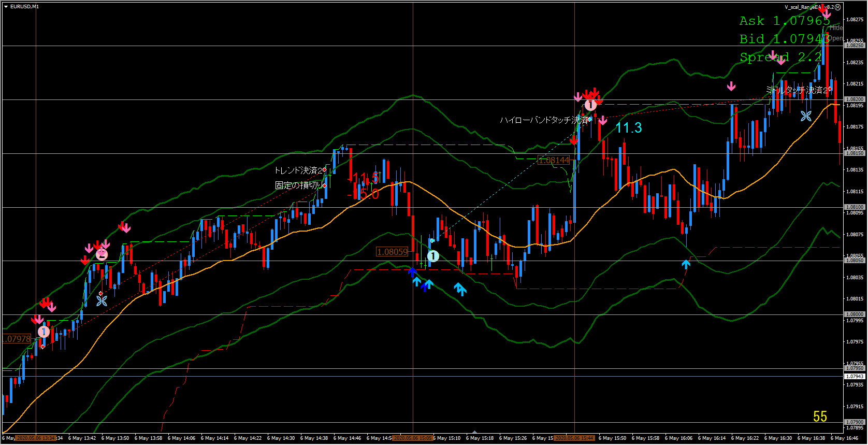Click the Open label
This screenshot has height=445, width=868.
coord(835,38)
